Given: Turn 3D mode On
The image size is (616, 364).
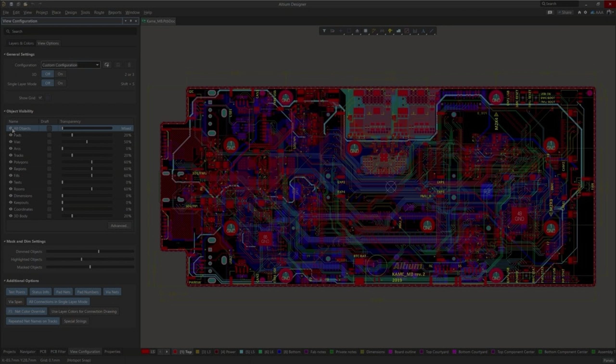Looking at the screenshot, I should (x=60, y=74).
